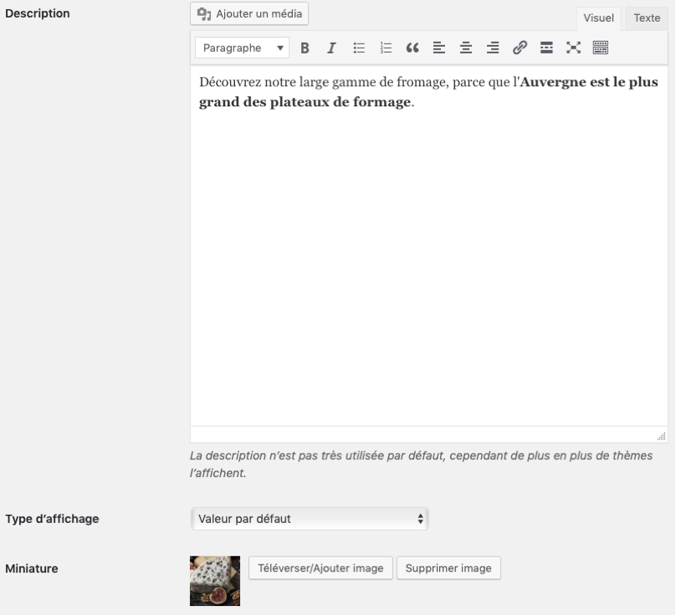Align text to the right

click(x=493, y=49)
